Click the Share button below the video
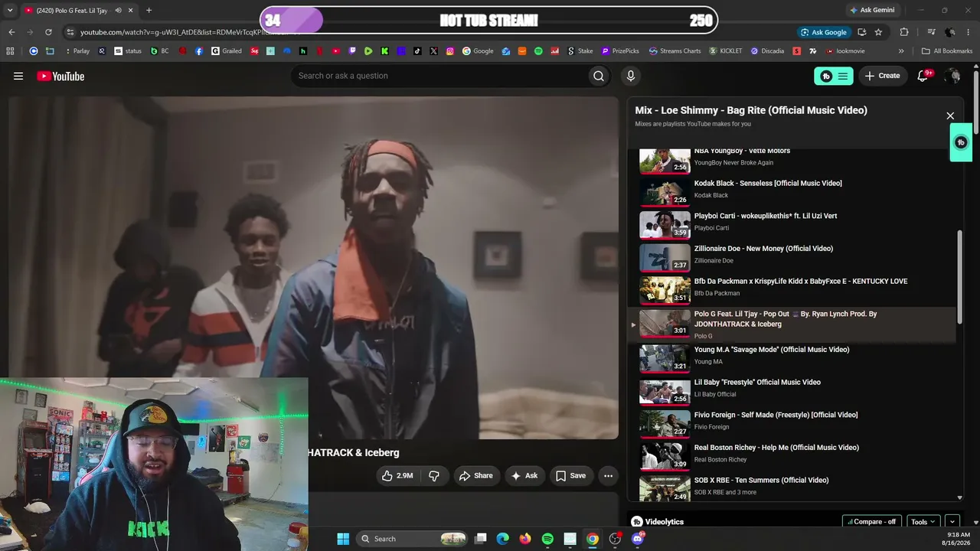Image resolution: width=980 pixels, height=551 pixels. tap(475, 475)
